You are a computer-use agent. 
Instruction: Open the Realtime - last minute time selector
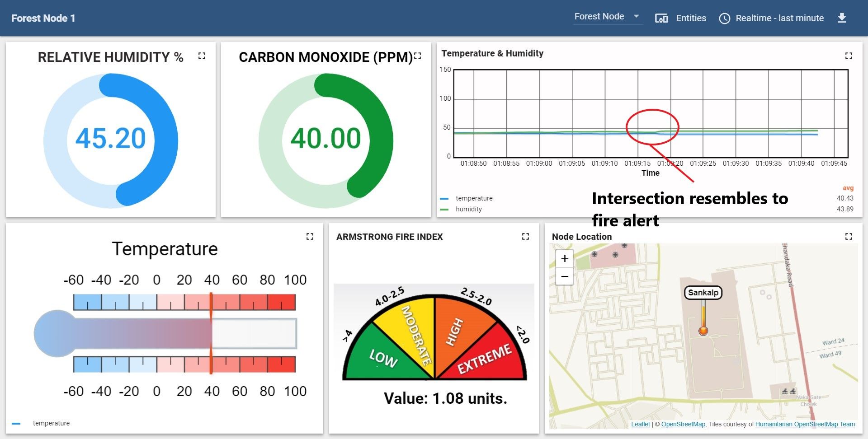pos(780,18)
